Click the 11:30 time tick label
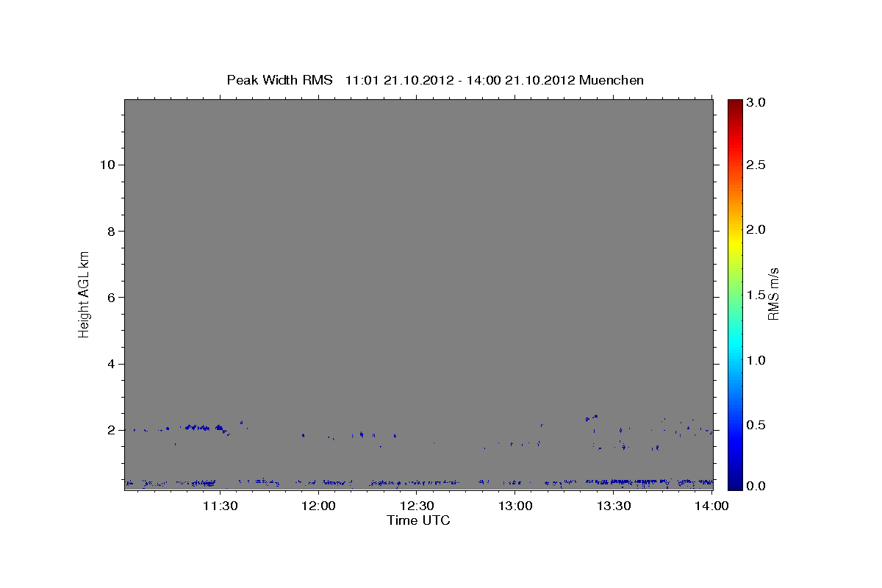 220,506
